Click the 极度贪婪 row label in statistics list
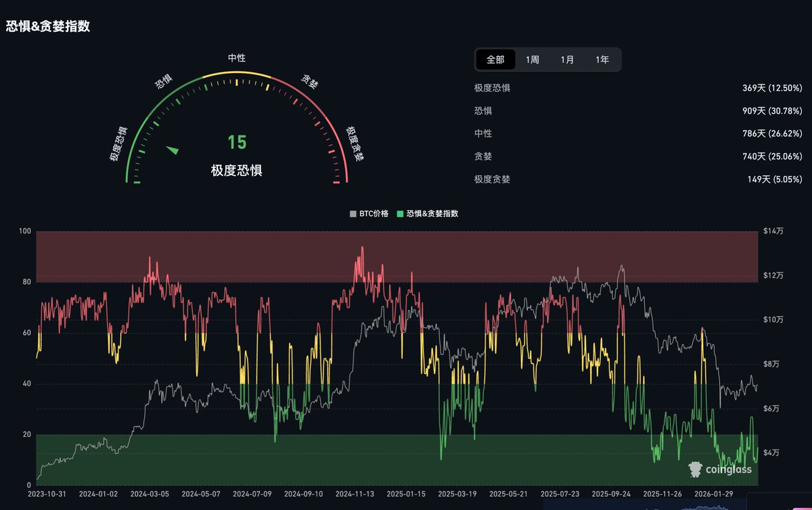Image resolution: width=812 pixels, height=510 pixels. [492, 179]
